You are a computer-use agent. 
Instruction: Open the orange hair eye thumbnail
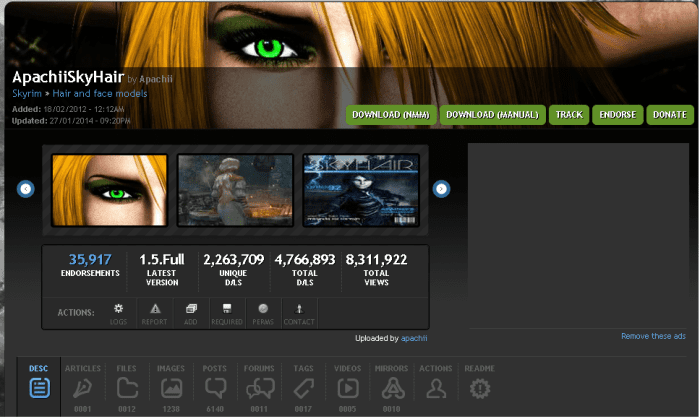click(x=109, y=190)
